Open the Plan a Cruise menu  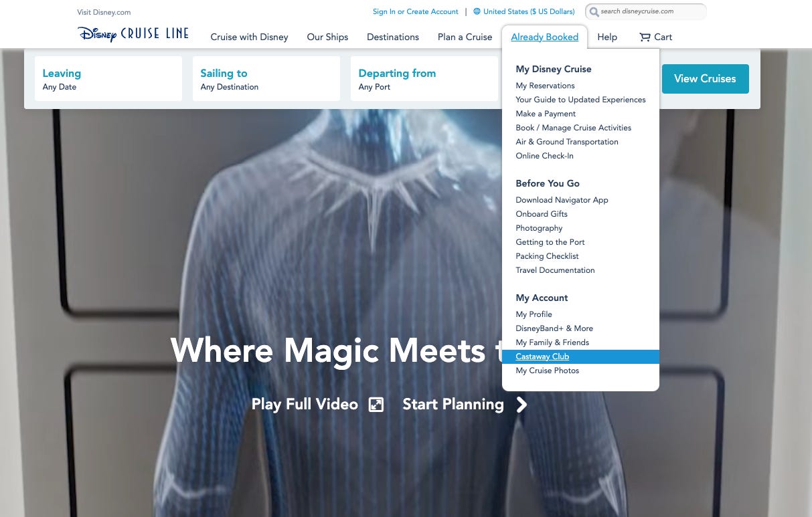tap(465, 37)
